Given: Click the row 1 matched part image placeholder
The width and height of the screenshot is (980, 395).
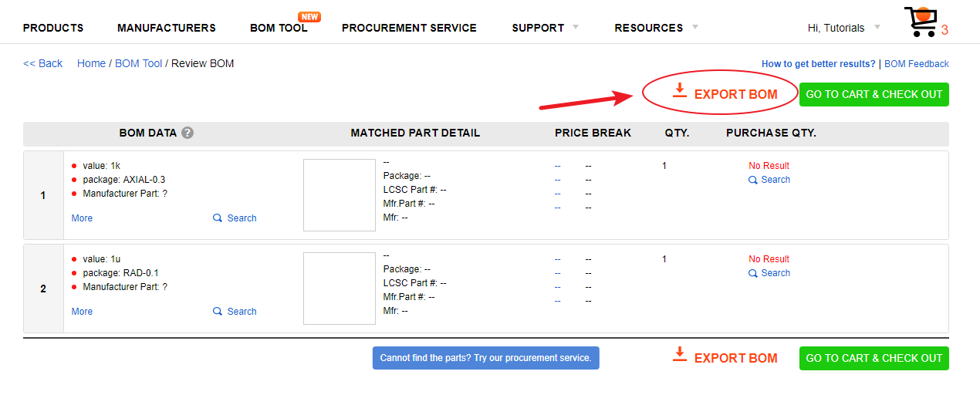Looking at the screenshot, I should (x=340, y=195).
